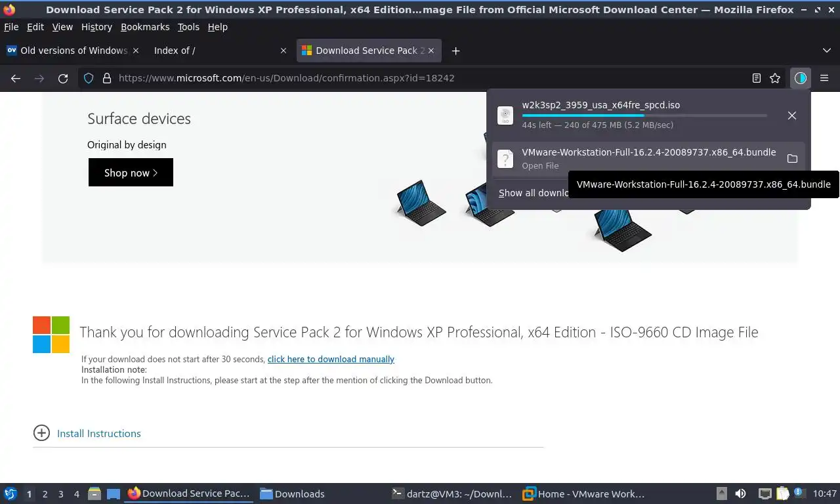Open the file manager launcher in taskbar
The width and height of the screenshot is (840, 504).
click(94, 493)
